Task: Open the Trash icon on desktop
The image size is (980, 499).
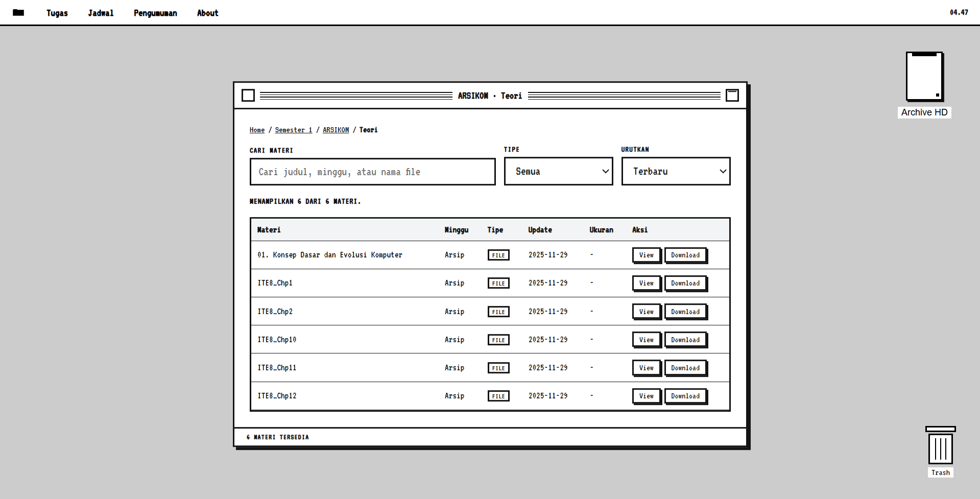Action: coord(940,448)
